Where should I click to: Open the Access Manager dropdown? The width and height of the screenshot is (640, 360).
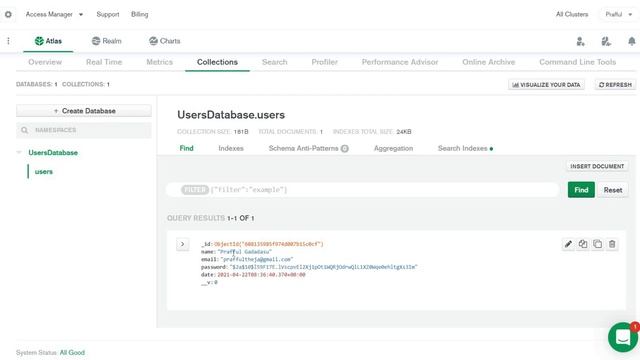click(x=54, y=14)
